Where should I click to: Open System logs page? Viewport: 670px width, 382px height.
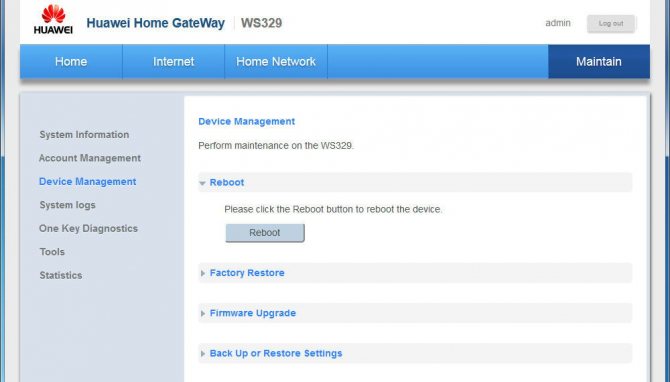(x=68, y=205)
